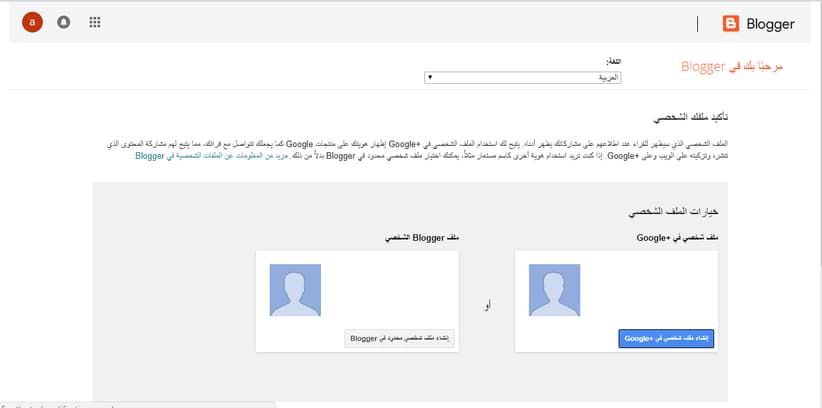
Task: Click the create limited Blogger profile button
Action: click(399, 338)
